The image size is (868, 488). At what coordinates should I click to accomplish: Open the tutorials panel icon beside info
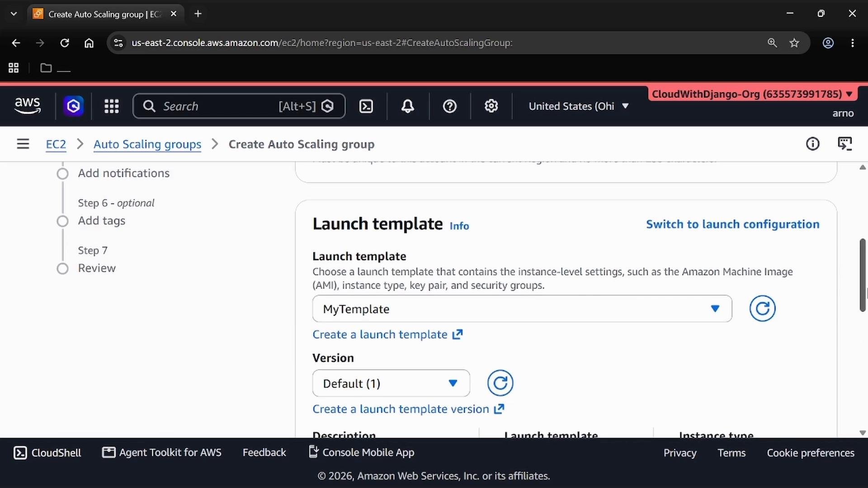pos(844,144)
